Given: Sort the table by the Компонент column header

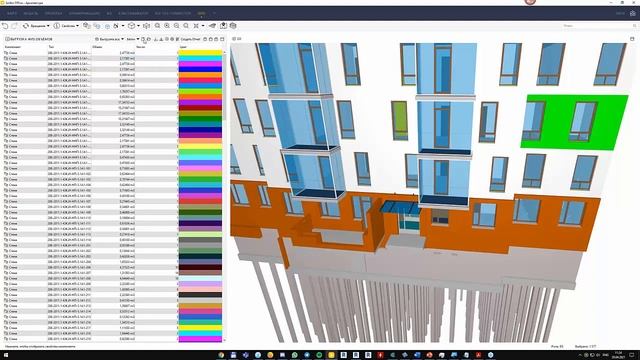Looking at the screenshot, I should [12, 47].
